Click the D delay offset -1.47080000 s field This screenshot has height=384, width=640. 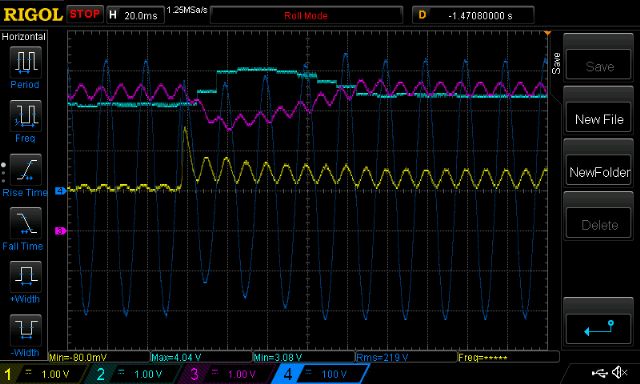coord(473,15)
